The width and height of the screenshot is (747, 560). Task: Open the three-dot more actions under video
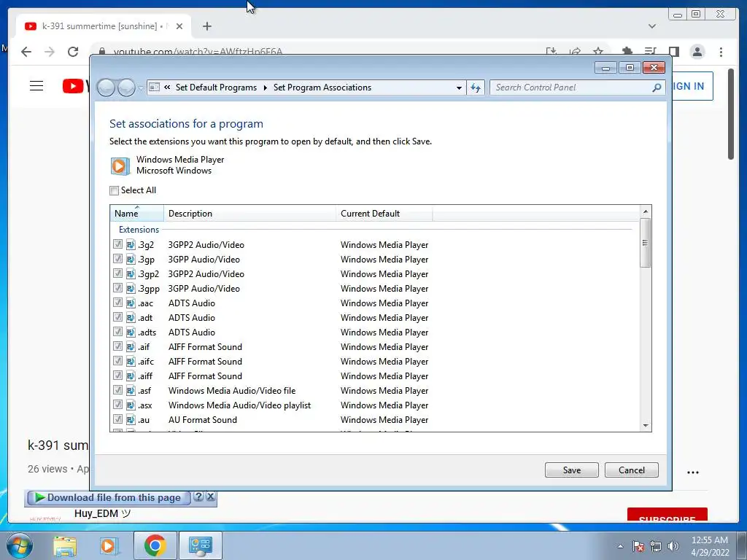(x=693, y=472)
